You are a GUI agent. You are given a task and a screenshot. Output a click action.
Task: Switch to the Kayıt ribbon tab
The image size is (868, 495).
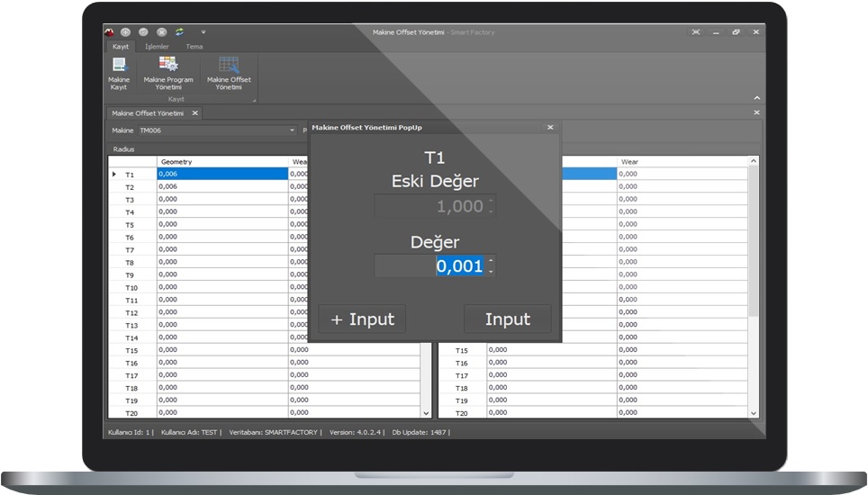[120, 47]
